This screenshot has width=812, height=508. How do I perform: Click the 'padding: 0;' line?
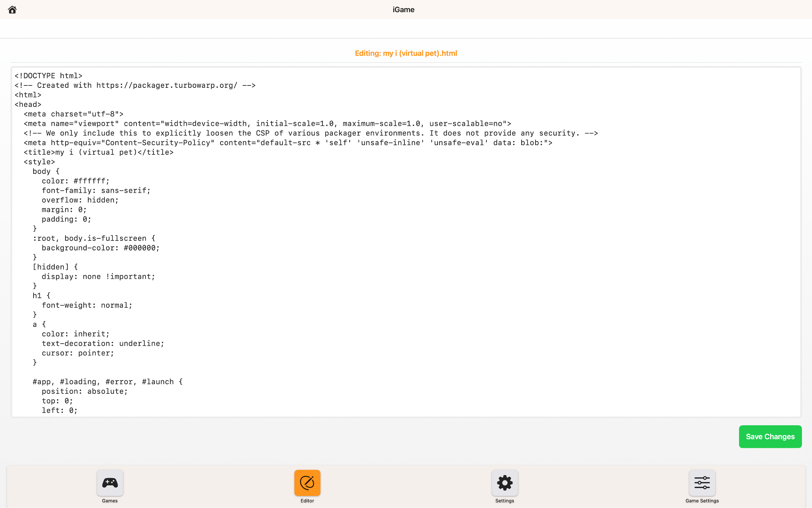pos(67,219)
